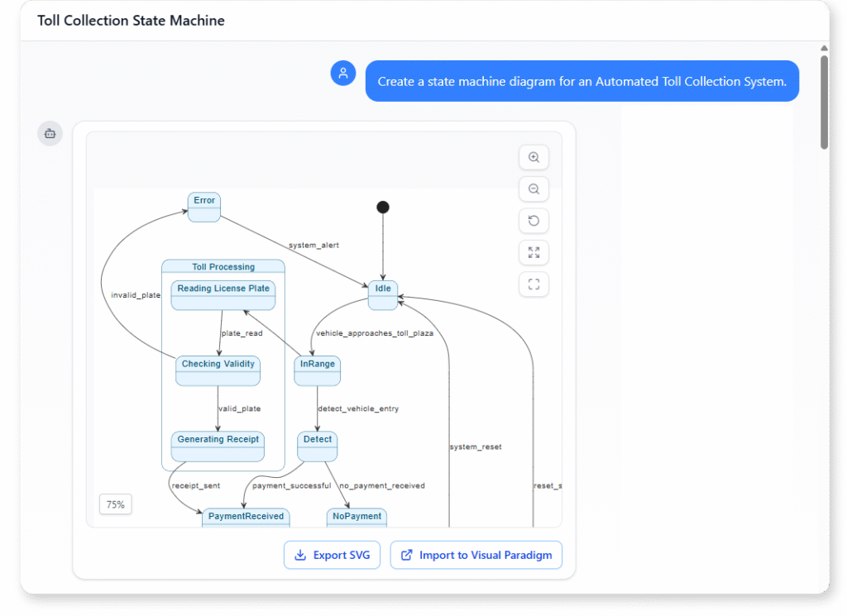Screen dimensions: 847x616
Task: Zoom into the state machine diagram
Action: [534, 157]
